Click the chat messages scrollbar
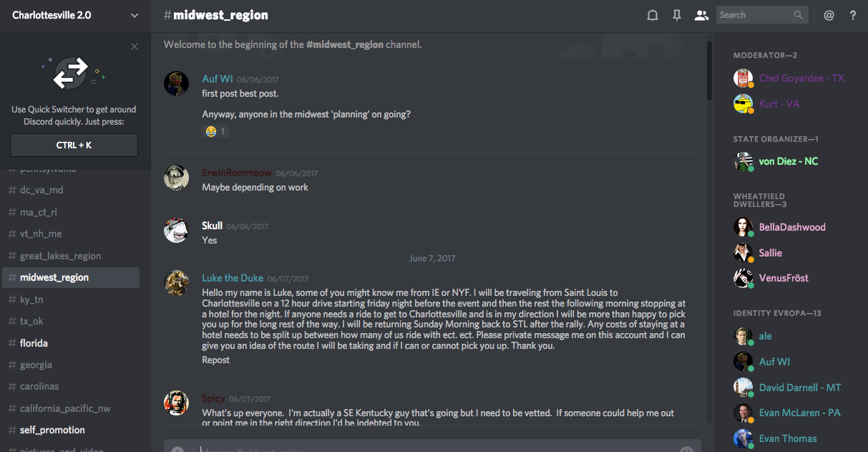868x452 pixels. point(709,72)
